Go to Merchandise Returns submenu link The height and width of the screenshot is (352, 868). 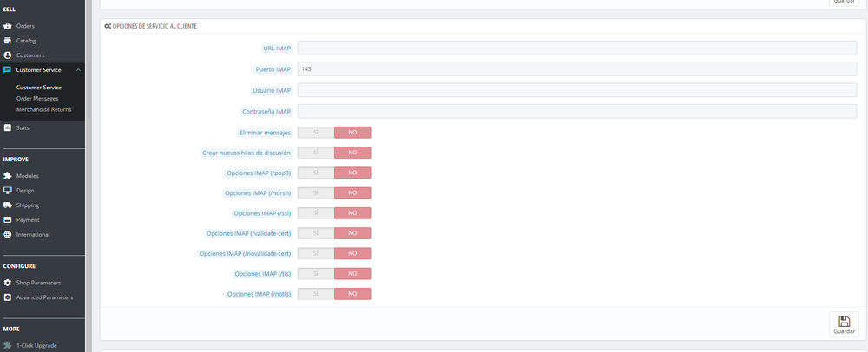click(43, 109)
